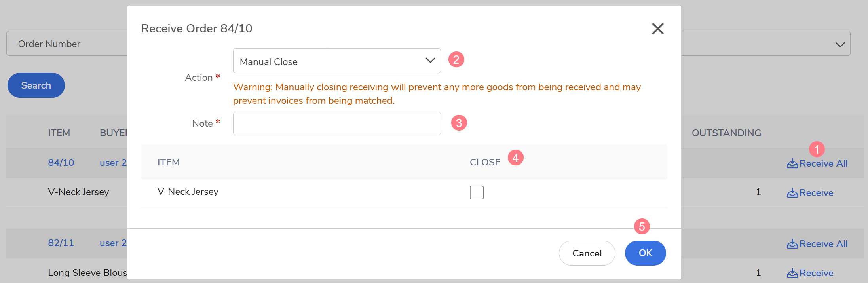Click Receive icon for Long Sleeve Blouse
868x283 pixels.
[x=792, y=273]
